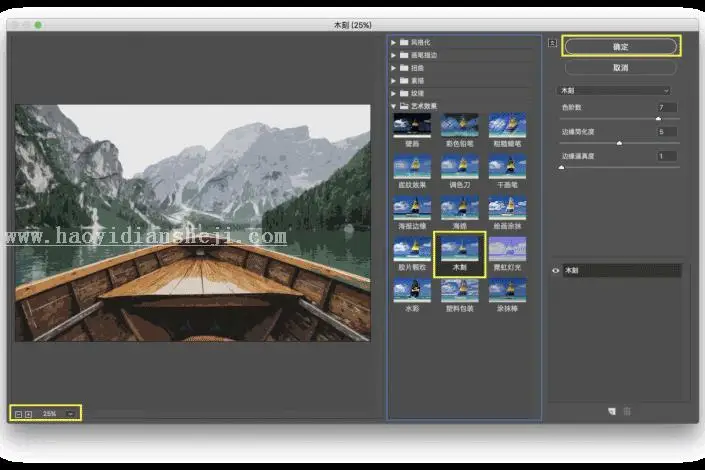Expand the 纹理 filter folder

click(x=393, y=94)
